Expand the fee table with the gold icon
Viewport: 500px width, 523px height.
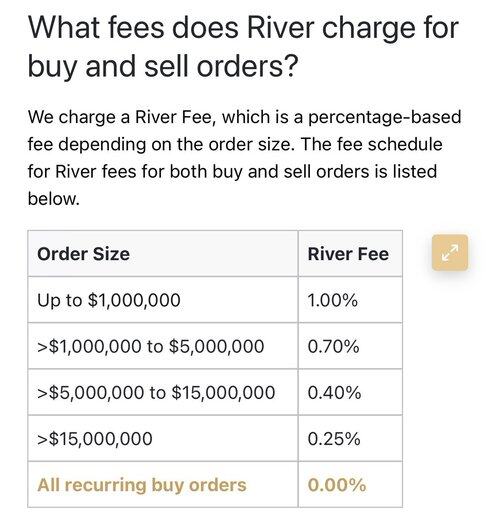point(450,252)
